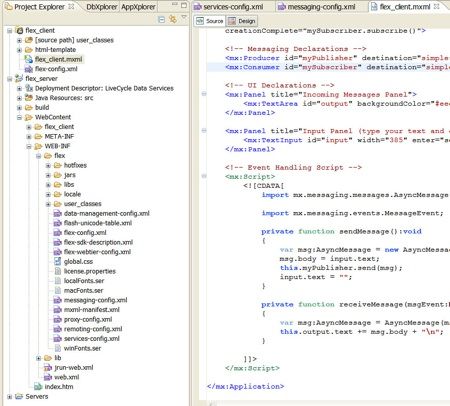Maximize the Project Explorer panel
The width and height of the screenshot is (450, 406).
(184, 5)
